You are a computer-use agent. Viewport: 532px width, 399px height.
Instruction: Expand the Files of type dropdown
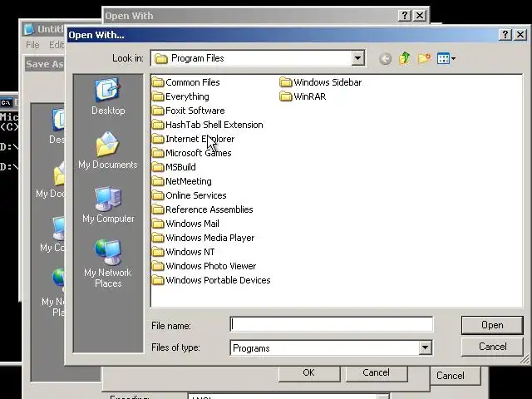pyautogui.click(x=425, y=347)
